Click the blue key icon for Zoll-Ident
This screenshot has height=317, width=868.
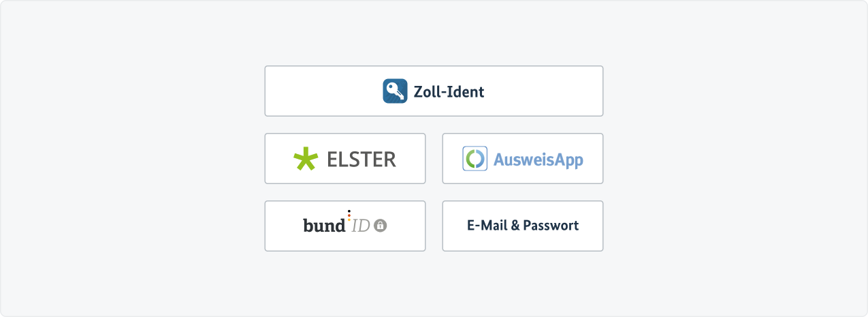395,91
